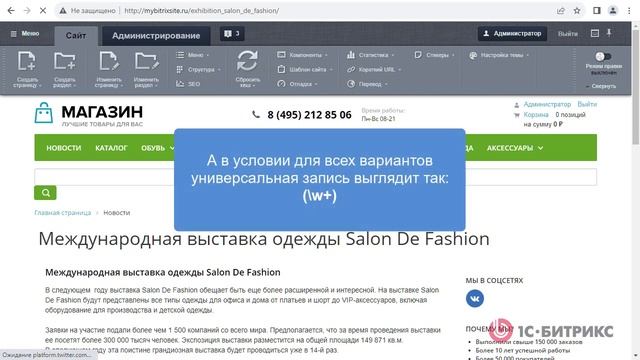Open the browser three-dot menu
640x360 pixels.
(x=629, y=11)
